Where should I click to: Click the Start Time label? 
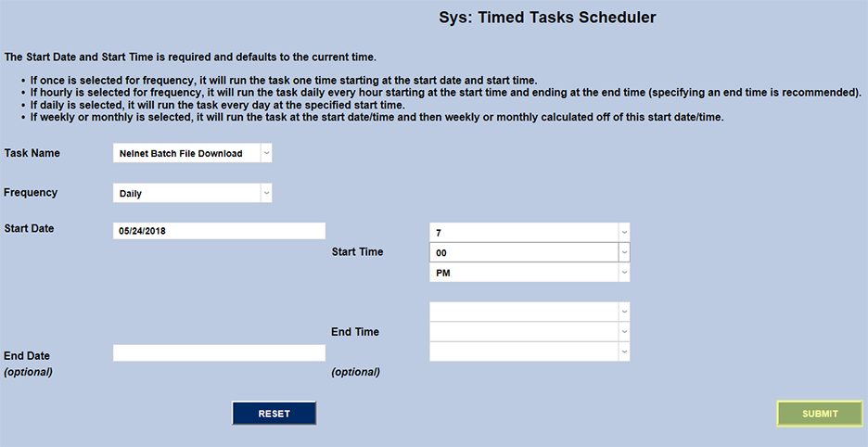click(357, 251)
